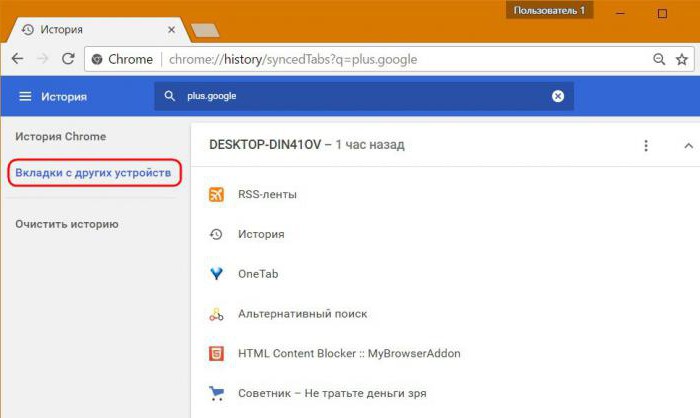Clear the plus.google search with the X icon
700x418 pixels.
pyautogui.click(x=558, y=96)
